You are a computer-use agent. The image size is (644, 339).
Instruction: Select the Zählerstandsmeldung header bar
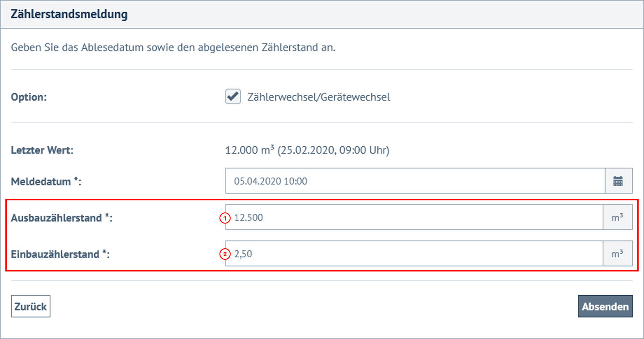(x=69, y=14)
